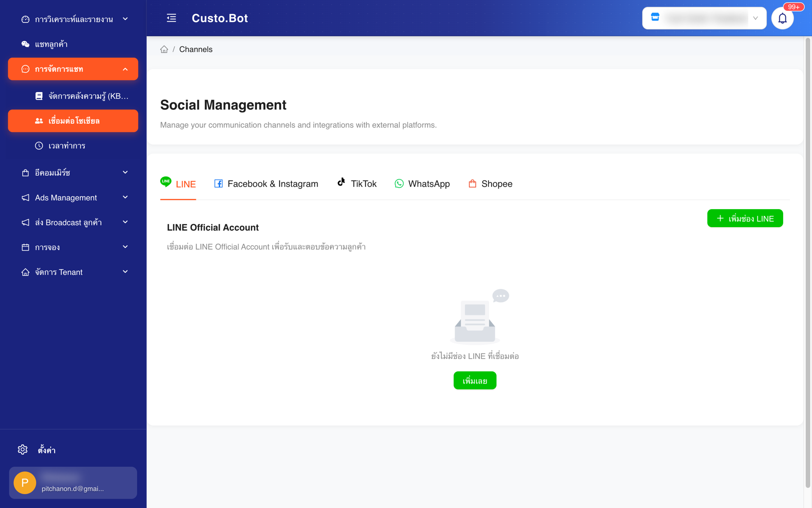This screenshot has width=812, height=508.
Task: Open แชทลูกค้า in the sidebar
Action: pyautogui.click(x=73, y=44)
